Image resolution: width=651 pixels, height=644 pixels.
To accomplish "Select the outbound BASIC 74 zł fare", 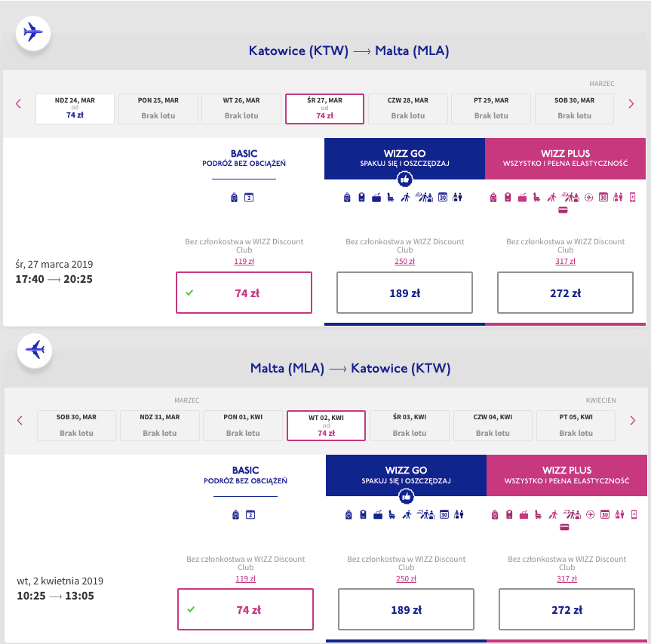I will pos(244,293).
